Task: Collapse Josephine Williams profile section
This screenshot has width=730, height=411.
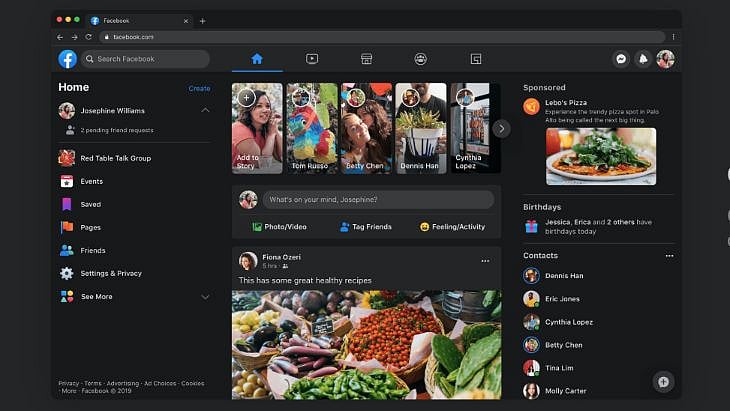Action: (205, 111)
